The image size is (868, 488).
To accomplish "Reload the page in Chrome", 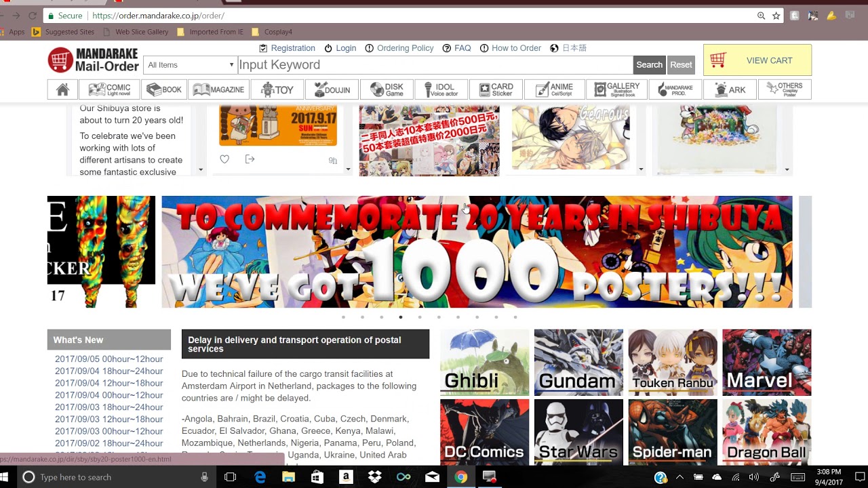I will click(x=32, y=16).
